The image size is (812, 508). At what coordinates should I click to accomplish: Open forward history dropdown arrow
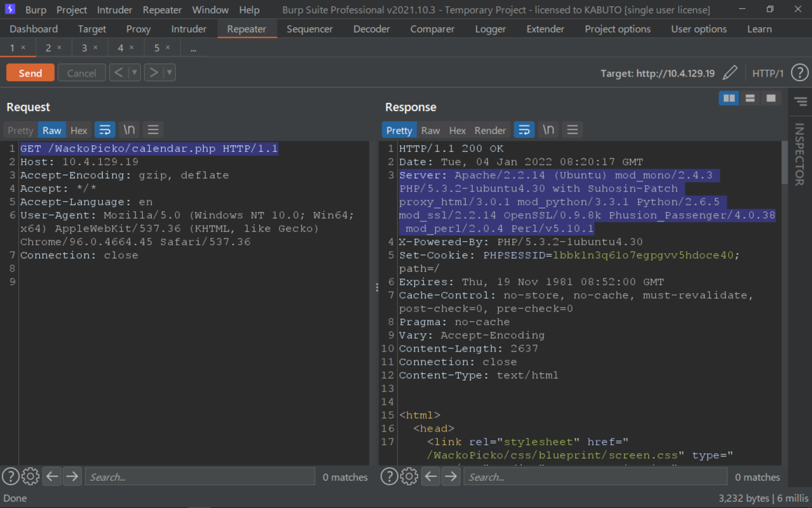tap(170, 72)
